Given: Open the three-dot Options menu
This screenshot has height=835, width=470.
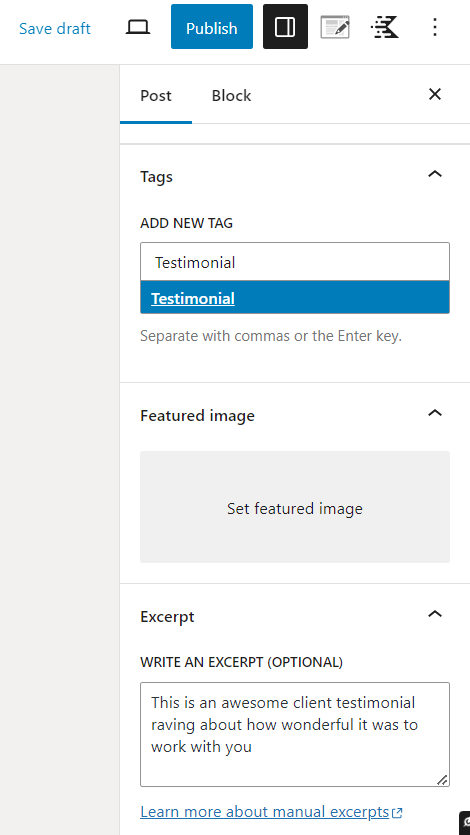Looking at the screenshot, I should pos(435,27).
